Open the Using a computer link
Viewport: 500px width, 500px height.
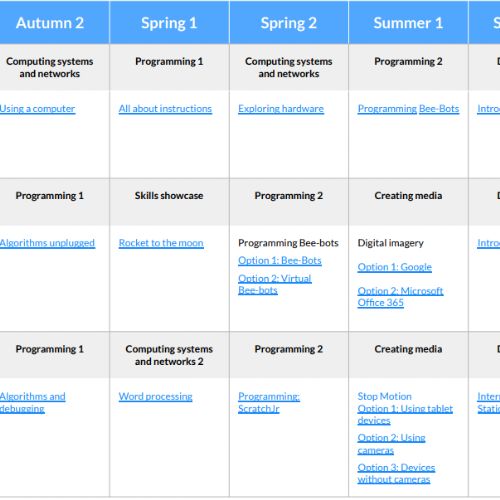37,109
